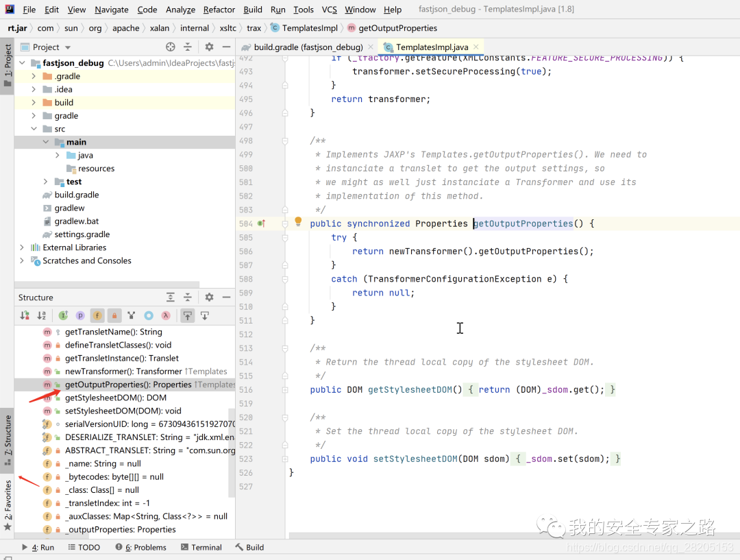Viewport: 740px width, 560px height.
Task: Open the Problems tool window
Action: click(x=140, y=547)
